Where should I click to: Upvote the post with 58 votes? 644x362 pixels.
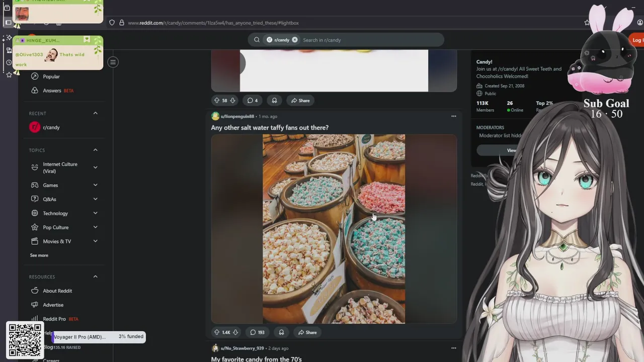point(216,101)
